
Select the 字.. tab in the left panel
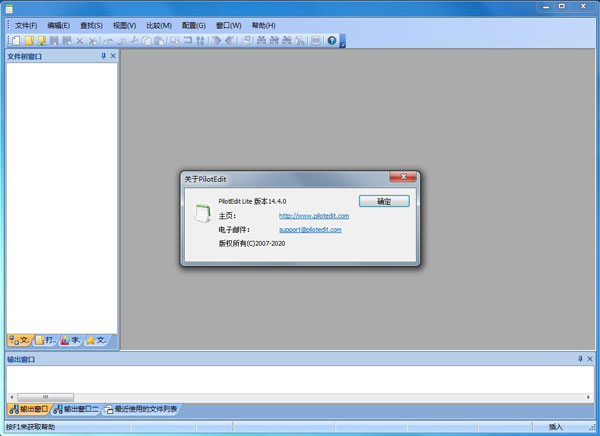[x=70, y=340]
